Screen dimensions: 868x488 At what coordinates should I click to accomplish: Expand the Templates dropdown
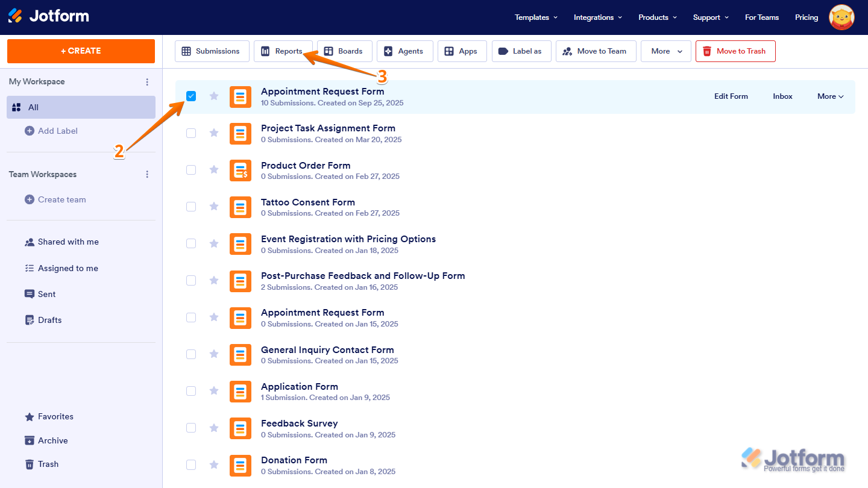535,17
